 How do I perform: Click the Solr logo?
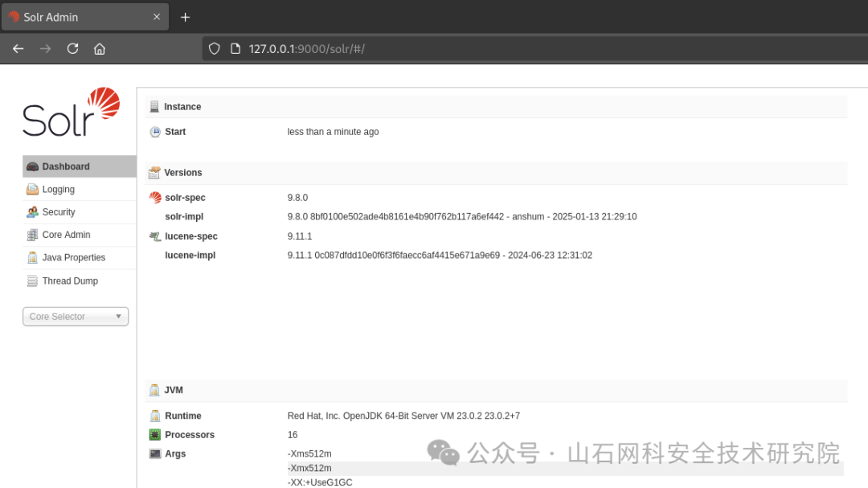72,112
